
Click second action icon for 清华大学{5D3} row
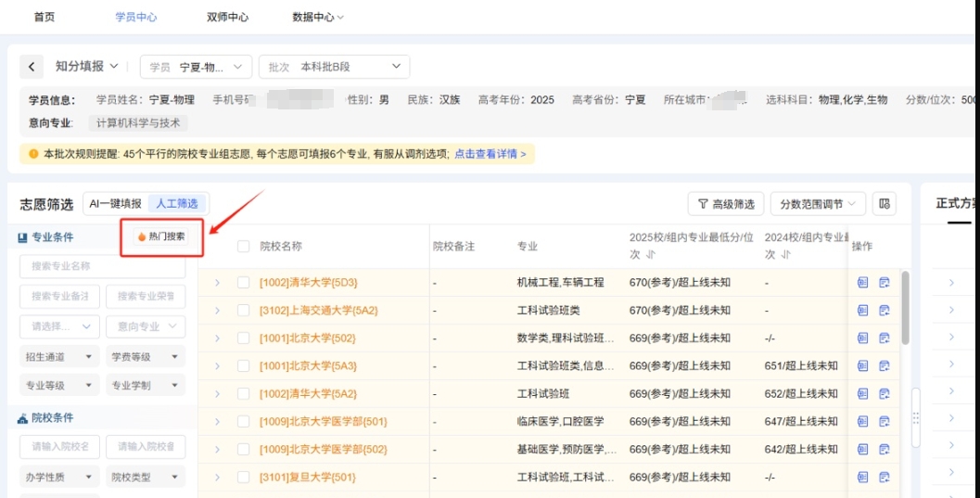pyautogui.click(x=884, y=283)
